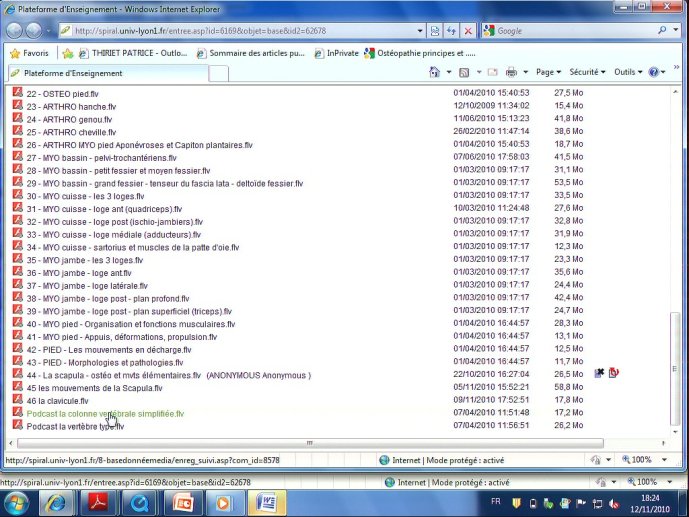The height and width of the screenshot is (517, 689).
Task: Open 35 - MYO jambe - les 3 loges.flv
Action: coord(85,260)
